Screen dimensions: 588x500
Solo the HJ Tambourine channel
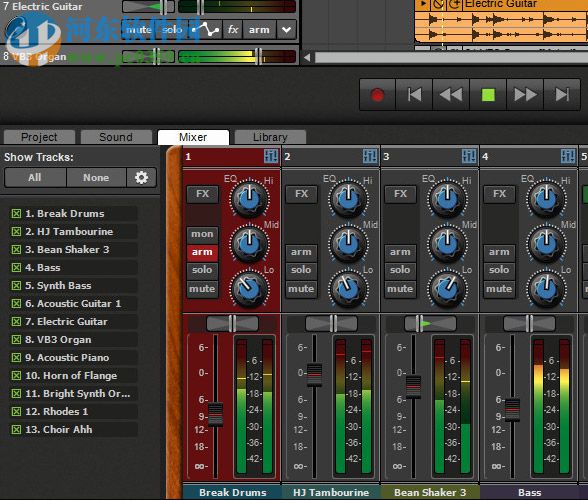302,270
